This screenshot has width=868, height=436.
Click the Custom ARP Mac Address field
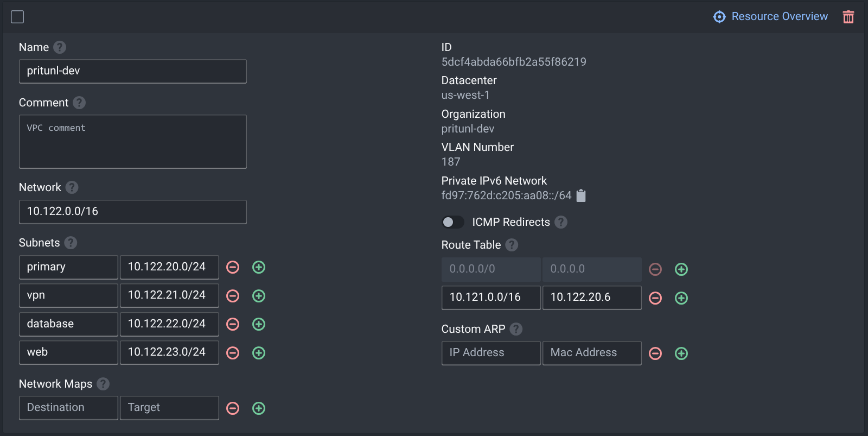tap(591, 353)
